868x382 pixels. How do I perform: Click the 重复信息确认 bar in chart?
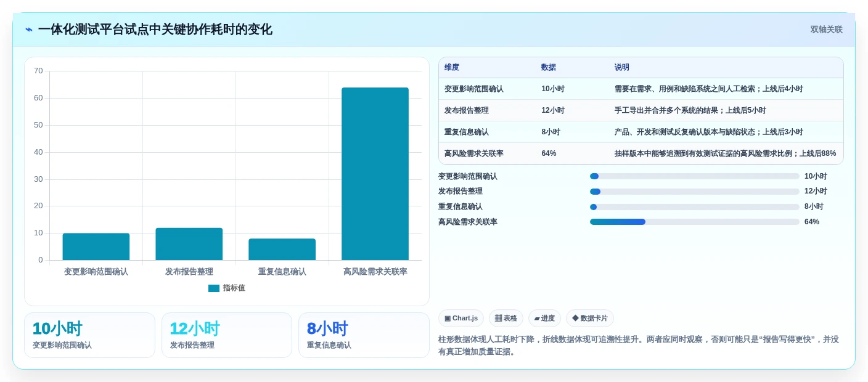point(282,250)
